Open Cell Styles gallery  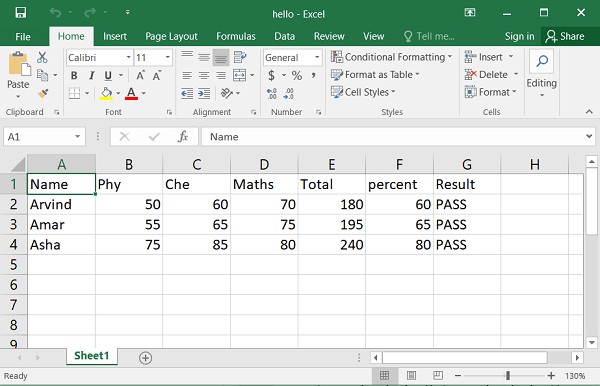(x=363, y=92)
